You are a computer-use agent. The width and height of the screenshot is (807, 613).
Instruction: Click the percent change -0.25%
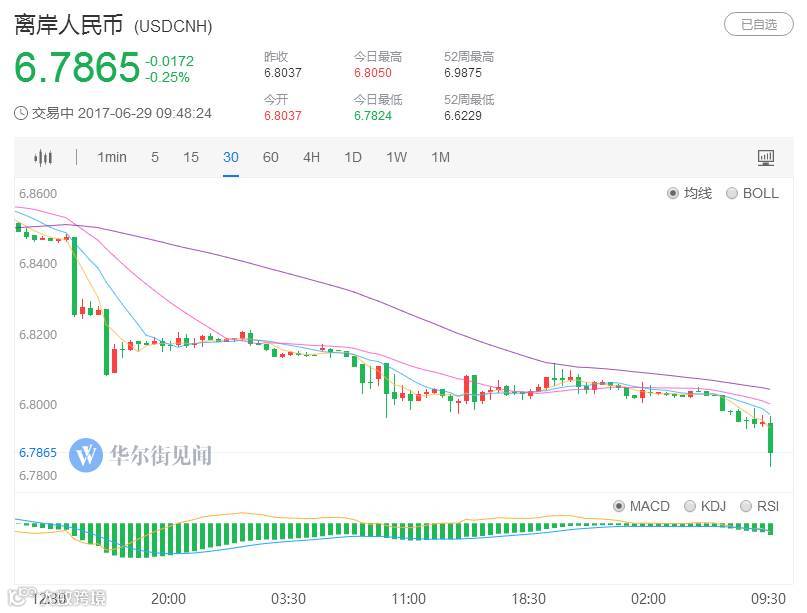[x=167, y=77]
